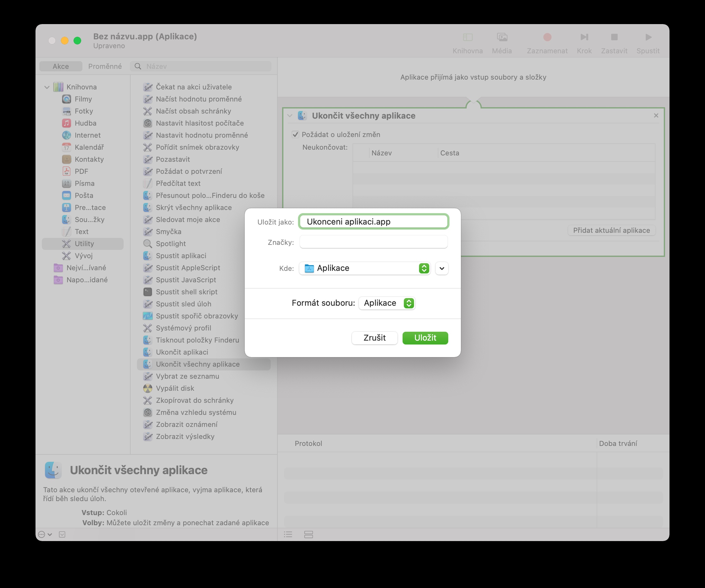Expand save dialog with chevron button

point(442,268)
